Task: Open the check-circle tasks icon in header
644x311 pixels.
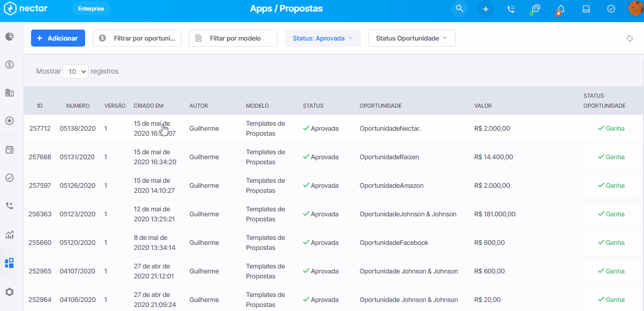Action: coord(611,9)
